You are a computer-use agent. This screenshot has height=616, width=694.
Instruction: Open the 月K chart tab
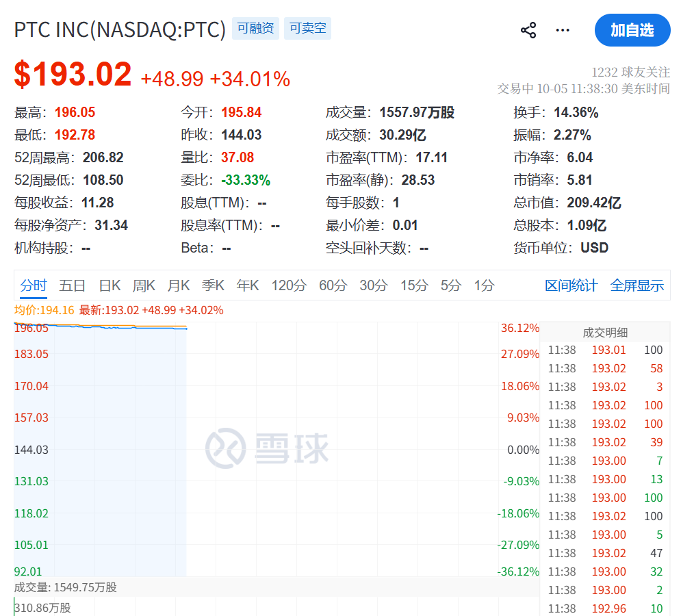pos(179,285)
